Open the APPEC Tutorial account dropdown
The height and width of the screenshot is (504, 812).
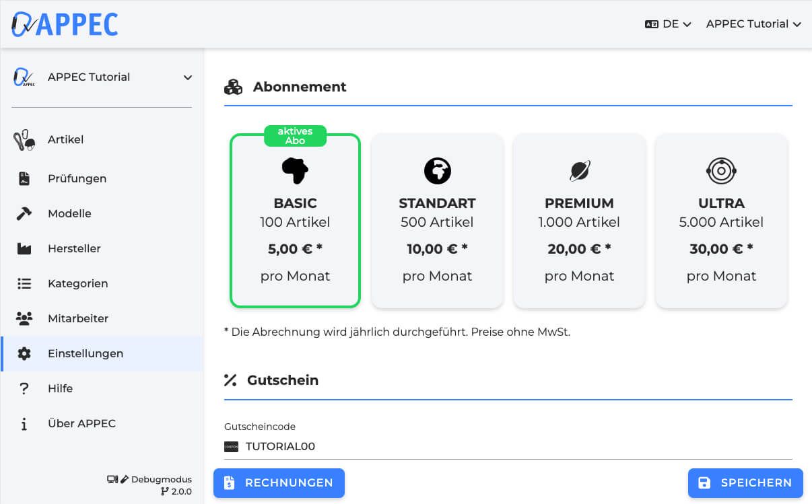pos(753,24)
